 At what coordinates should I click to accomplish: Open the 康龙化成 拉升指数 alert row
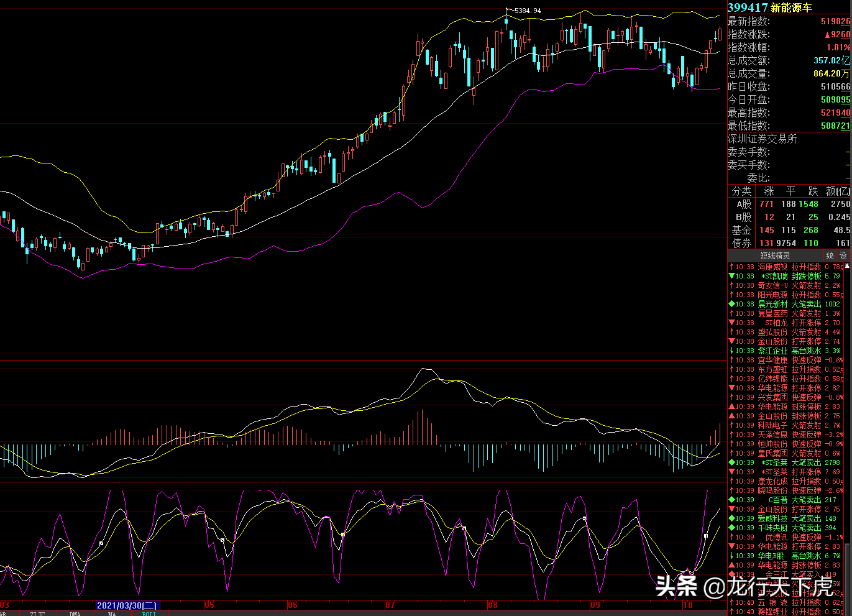786,481
